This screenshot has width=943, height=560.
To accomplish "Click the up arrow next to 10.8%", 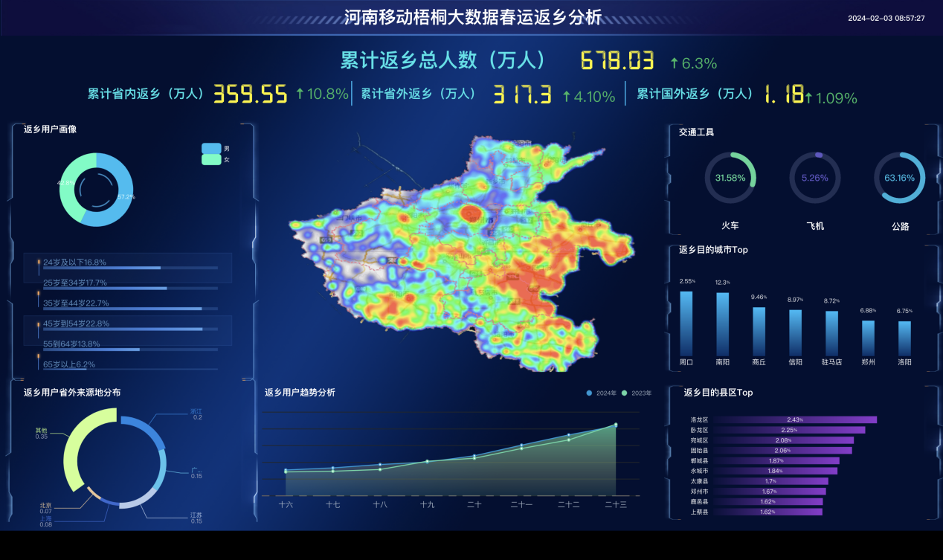I will coord(300,94).
